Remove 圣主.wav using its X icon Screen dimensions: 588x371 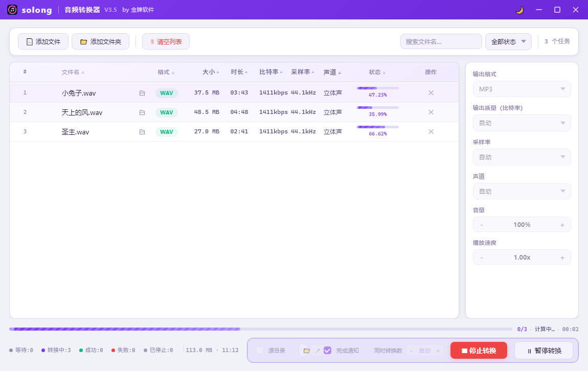[x=431, y=131]
